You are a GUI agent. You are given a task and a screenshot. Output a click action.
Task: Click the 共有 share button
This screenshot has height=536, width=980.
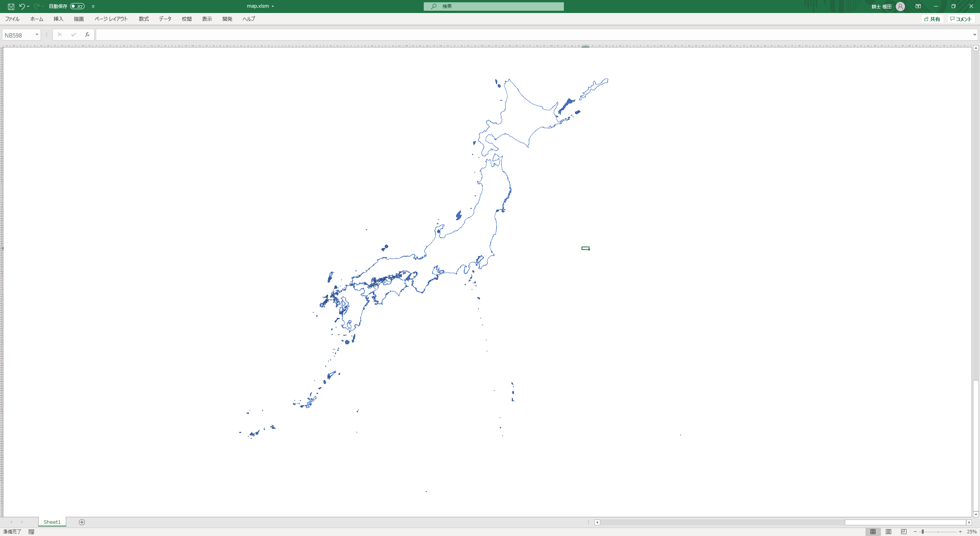pyautogui.click(x=932, y=19)
